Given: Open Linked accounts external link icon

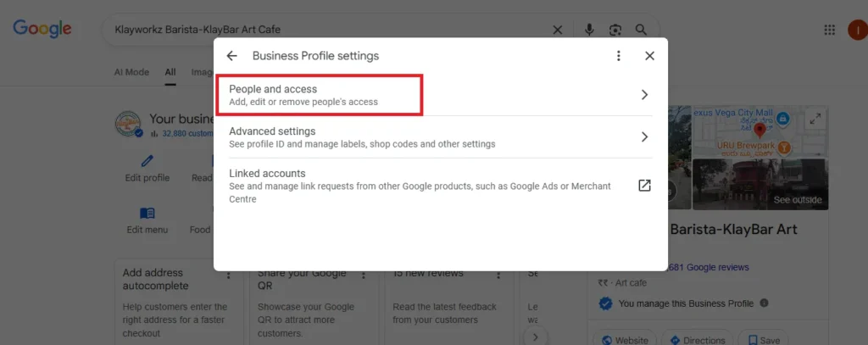Looking at the screenshot, I should click(x=644, y=186).
